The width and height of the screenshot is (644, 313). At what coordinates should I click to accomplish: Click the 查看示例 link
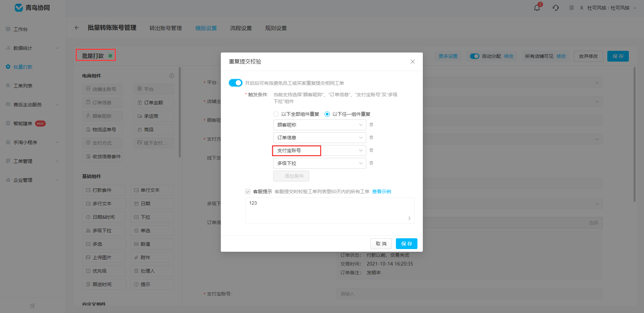point(381,192)
